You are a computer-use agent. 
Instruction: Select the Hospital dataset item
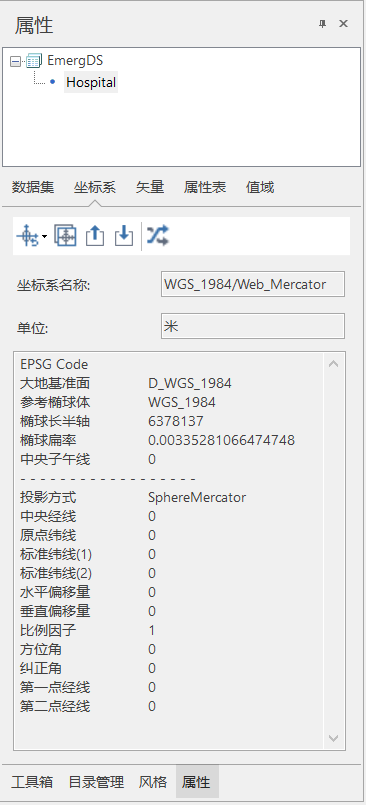tap(91, 82)
